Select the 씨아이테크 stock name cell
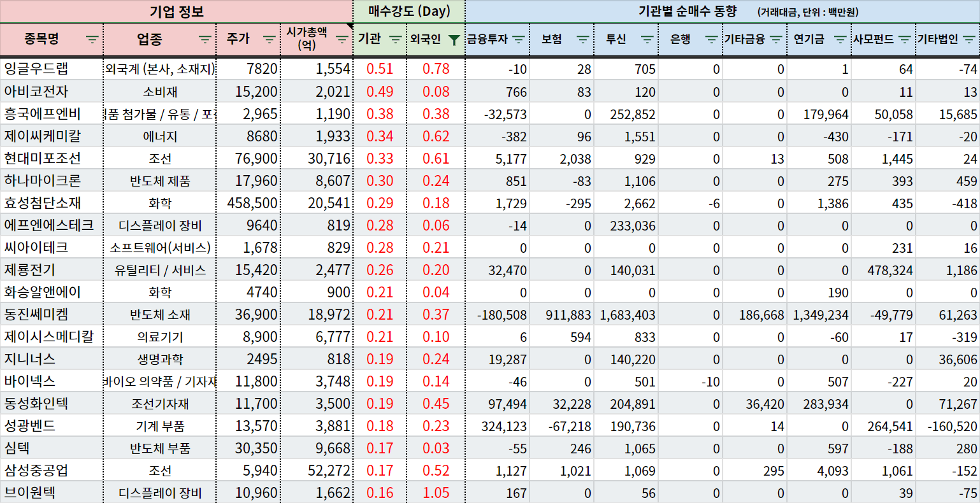Screen dimensions: 980x503 [52, 247]
